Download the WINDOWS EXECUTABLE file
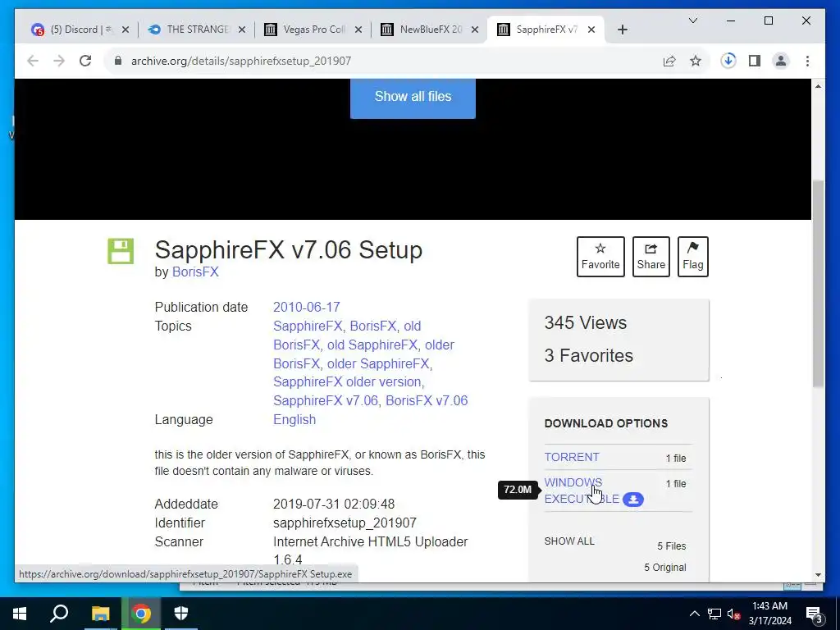Viewport: 840px width, 630px height. click(x=582, y=491)
